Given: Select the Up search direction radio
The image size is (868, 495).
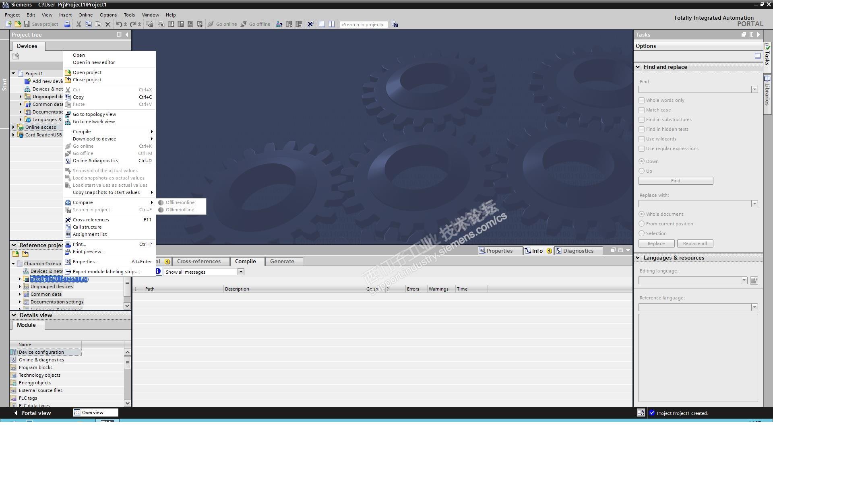Looking at the screenshot, I should tap(641, 171).
